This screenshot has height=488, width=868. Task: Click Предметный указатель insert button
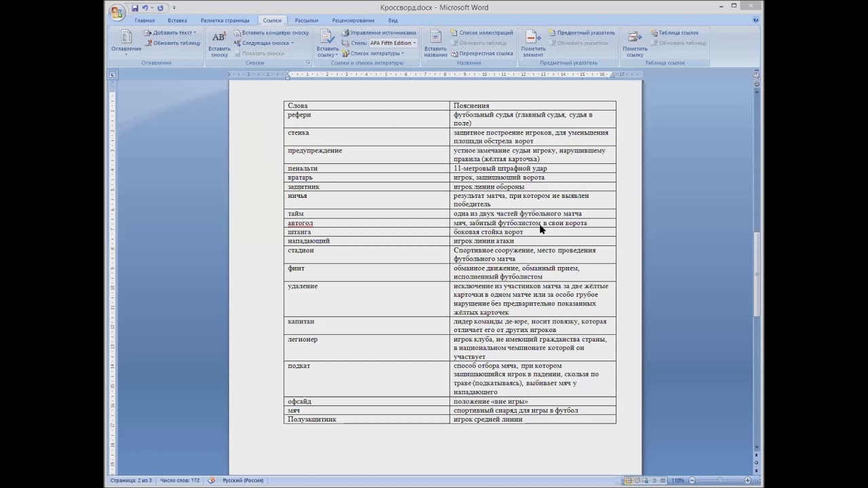(581, 33)
